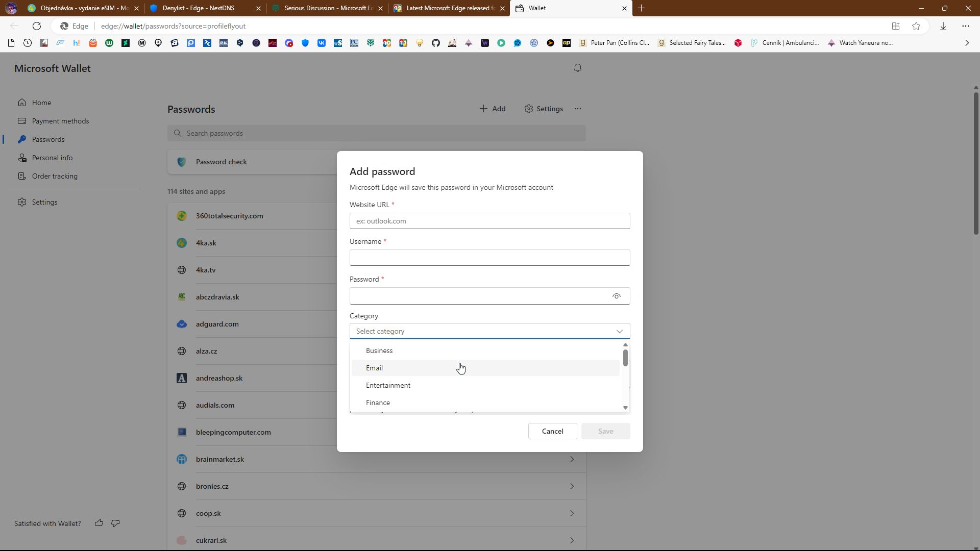Image resolution: width=980 pixels, height=551 pixels.
Task: Click the Website URL input field
Action: (489, 221)
